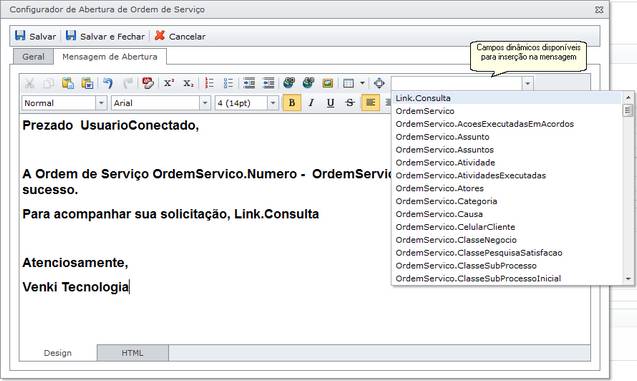Open the Normal paragraph style dropdown
The height and width of the screenshot is (381, 637).
101,103
